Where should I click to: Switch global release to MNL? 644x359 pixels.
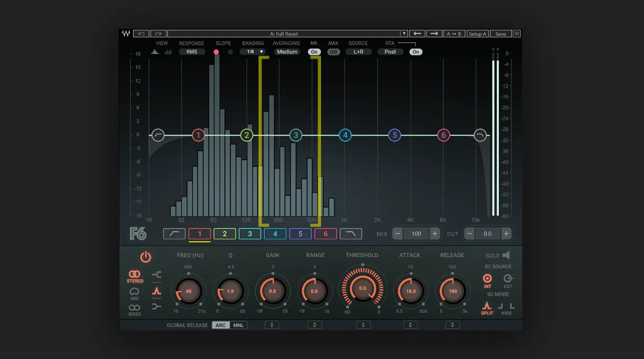(x=238, y=325)
